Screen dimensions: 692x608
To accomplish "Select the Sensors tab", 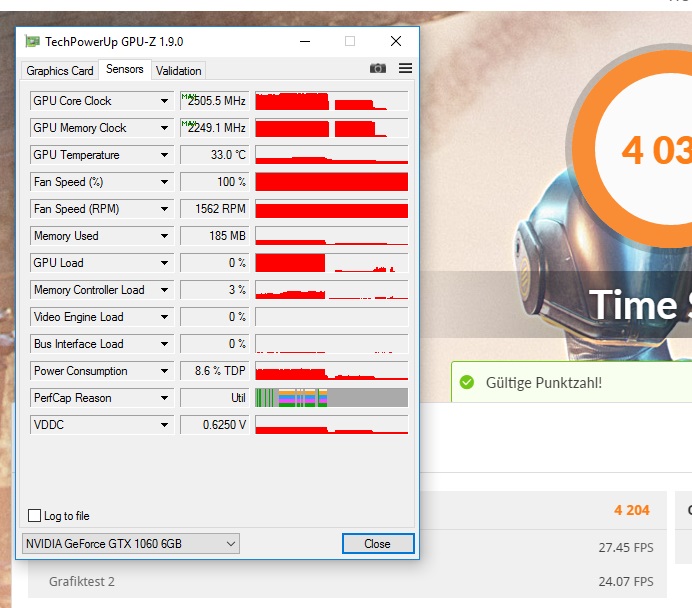I will [x=125, y=69].
